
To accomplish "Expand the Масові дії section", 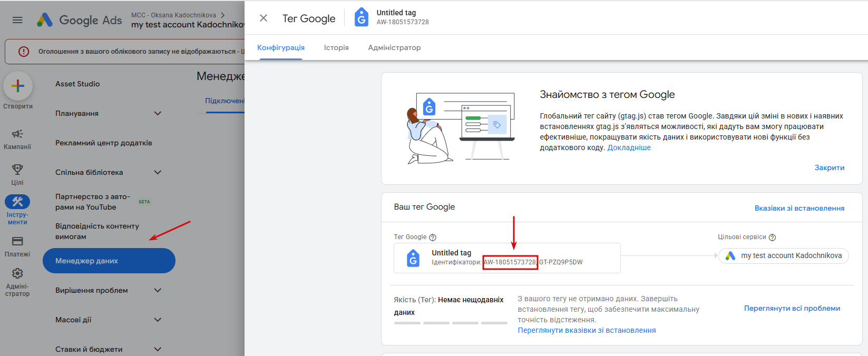I will 158,320.
